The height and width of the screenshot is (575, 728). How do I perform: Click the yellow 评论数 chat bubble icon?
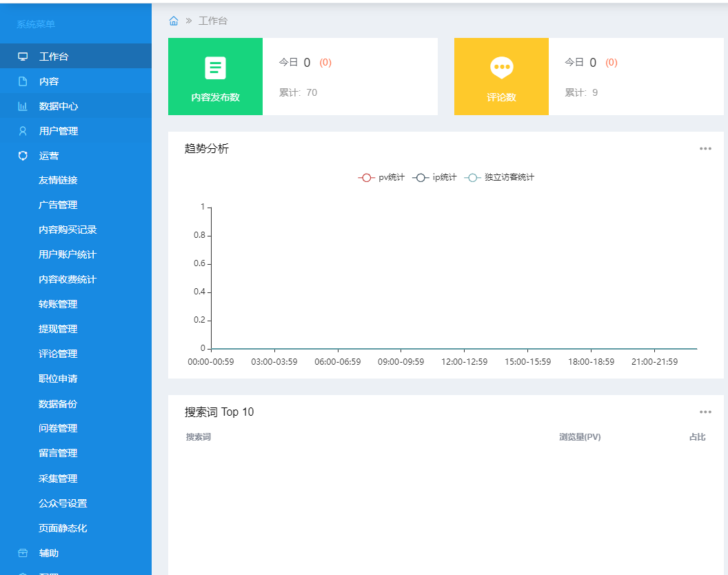[501, 68]
